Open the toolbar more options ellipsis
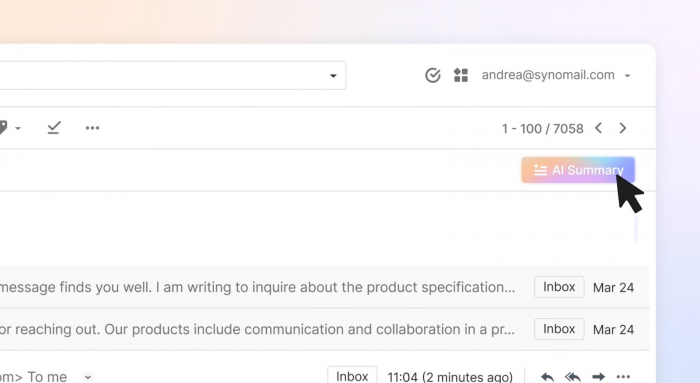 pyautogui.click(x=92, y=128)
